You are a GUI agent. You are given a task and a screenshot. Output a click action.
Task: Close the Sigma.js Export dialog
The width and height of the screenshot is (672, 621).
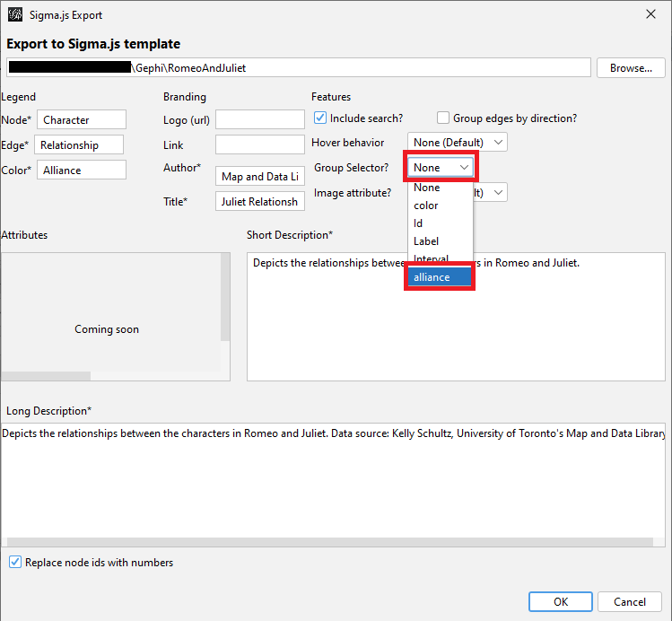650,14
